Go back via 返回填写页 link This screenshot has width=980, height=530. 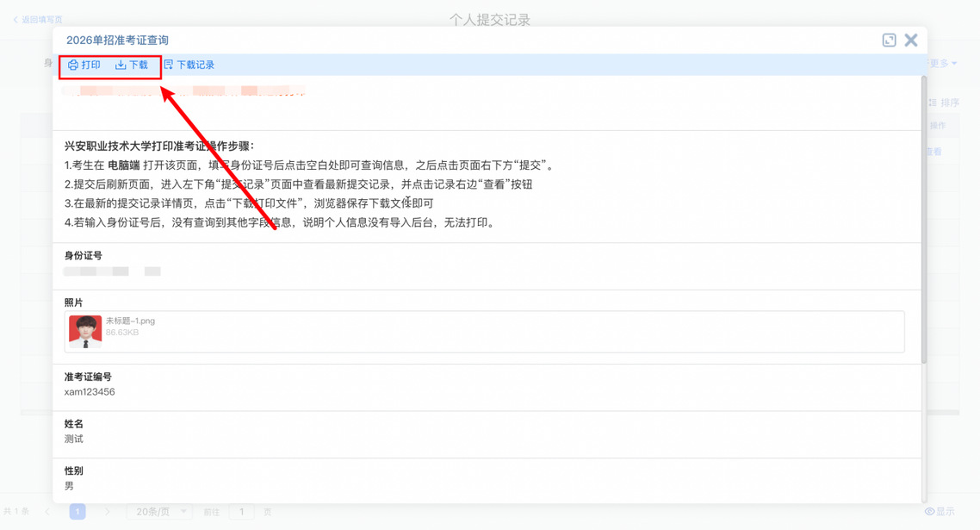point(37,19)
